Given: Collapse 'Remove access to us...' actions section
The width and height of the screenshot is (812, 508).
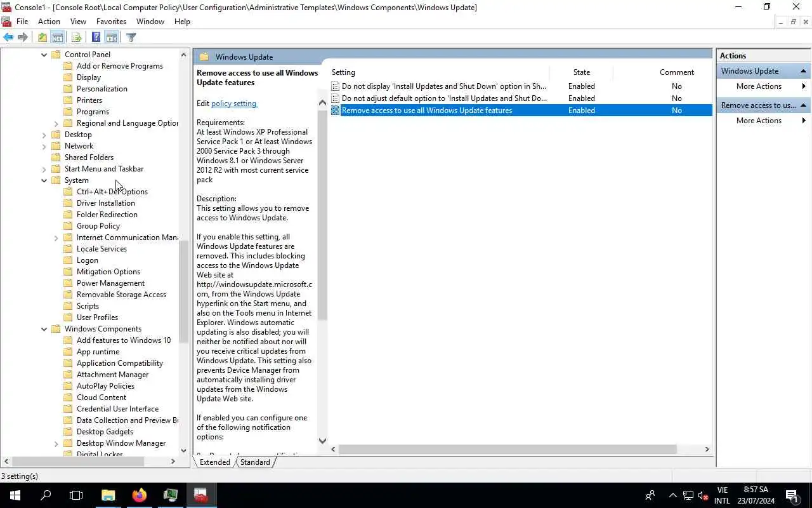Looking at the screenshot, I should pyautogui.click(x=803, y=105).
